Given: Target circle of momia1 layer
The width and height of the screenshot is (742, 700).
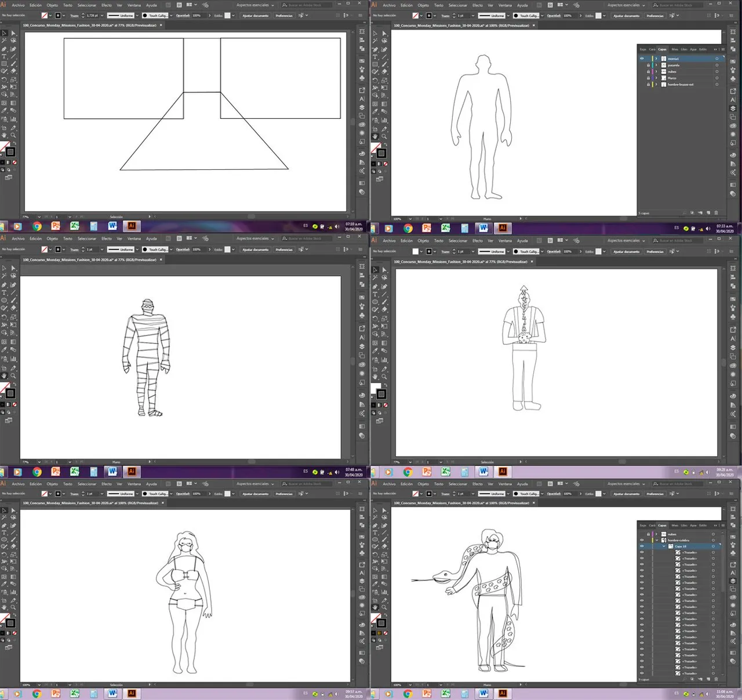Looking at the screenshot, I should [717, 59].
